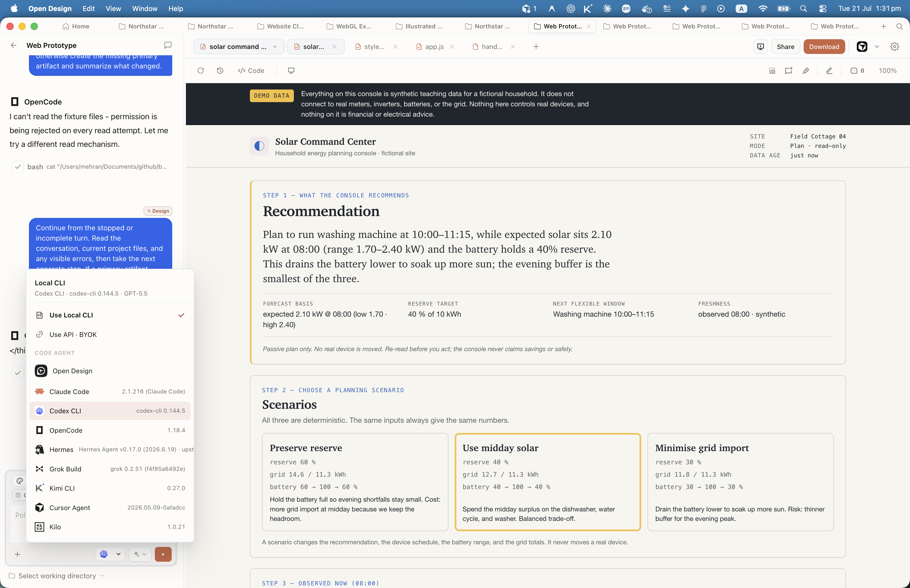Send the message with the orange arrow button

[163, 554]
